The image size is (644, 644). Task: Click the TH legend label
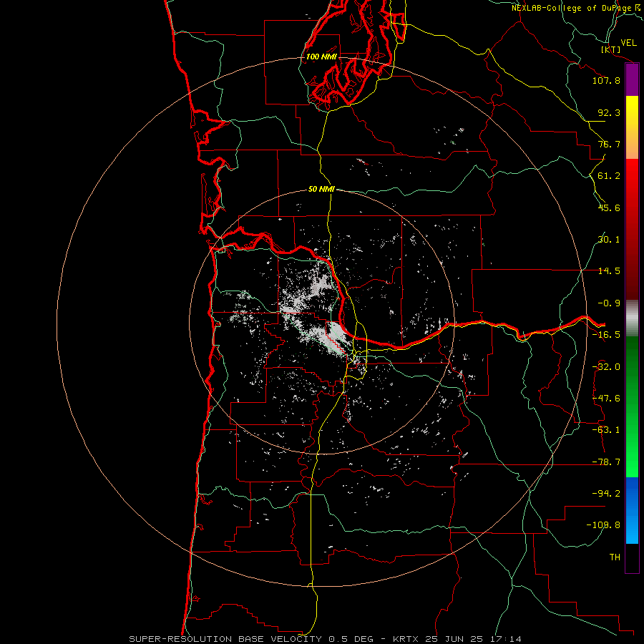[615, 557]
